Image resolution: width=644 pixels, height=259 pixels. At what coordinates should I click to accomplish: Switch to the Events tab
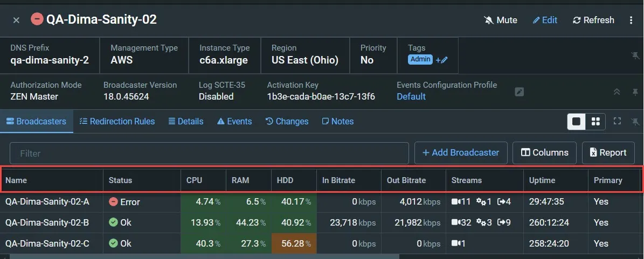tap(234, 122)
